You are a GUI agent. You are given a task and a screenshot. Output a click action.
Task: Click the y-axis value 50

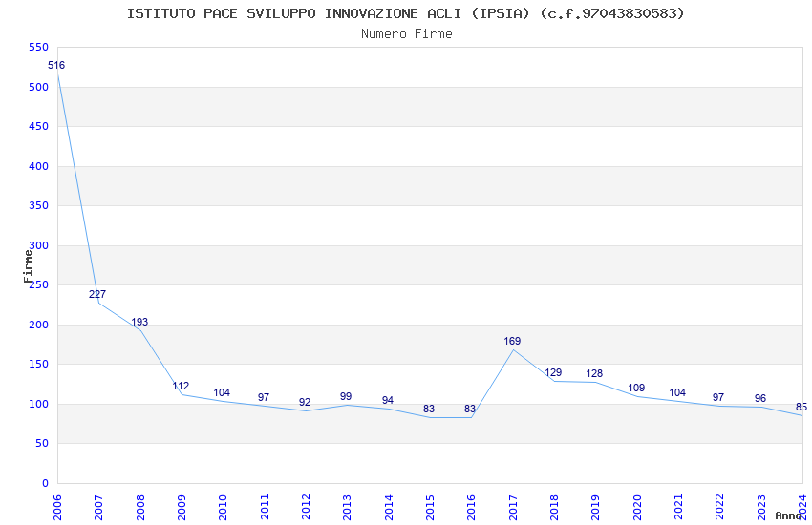42,443
